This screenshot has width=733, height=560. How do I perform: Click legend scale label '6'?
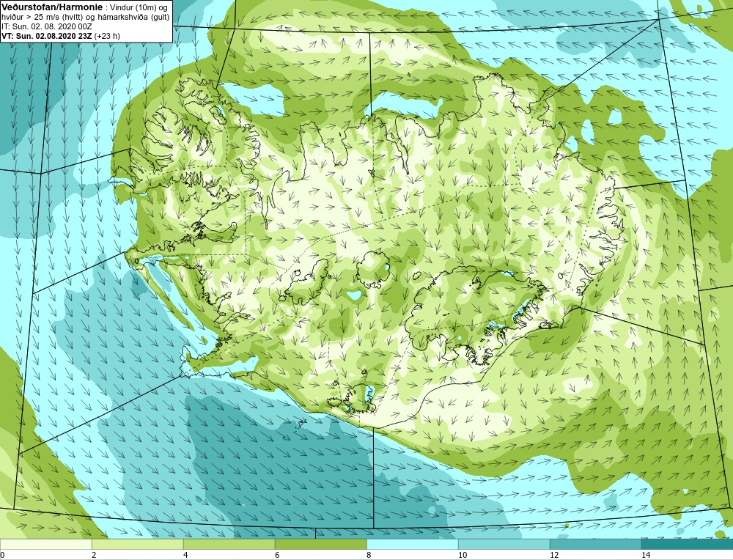[x=277, y=555]
